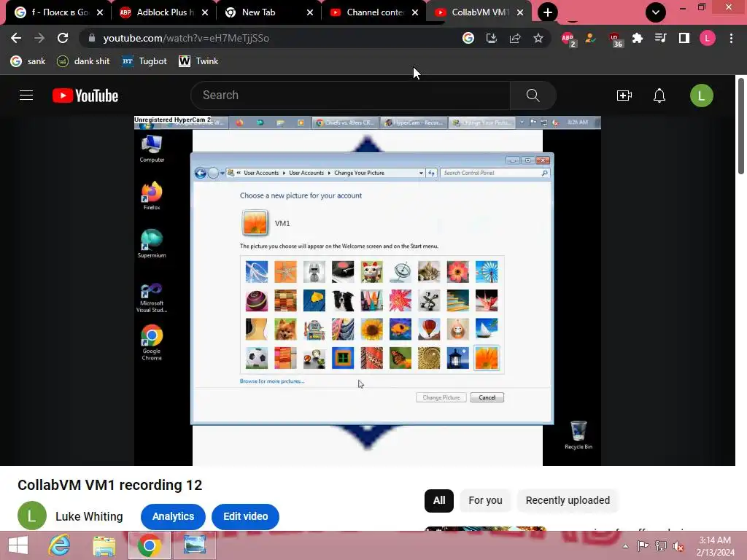Image resolution: width=747 pixels, height=560 pixels.
Task: Open the Adblock Plus extension icon
Action: click(568, 39)
